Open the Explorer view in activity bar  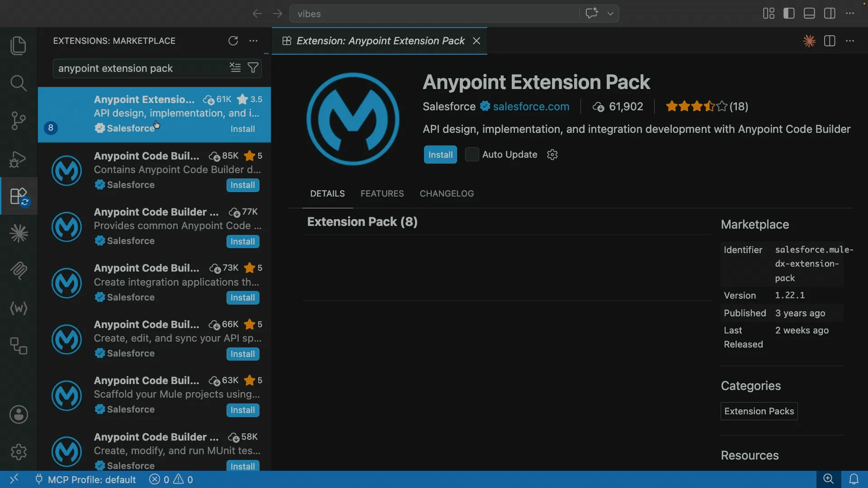19,46
